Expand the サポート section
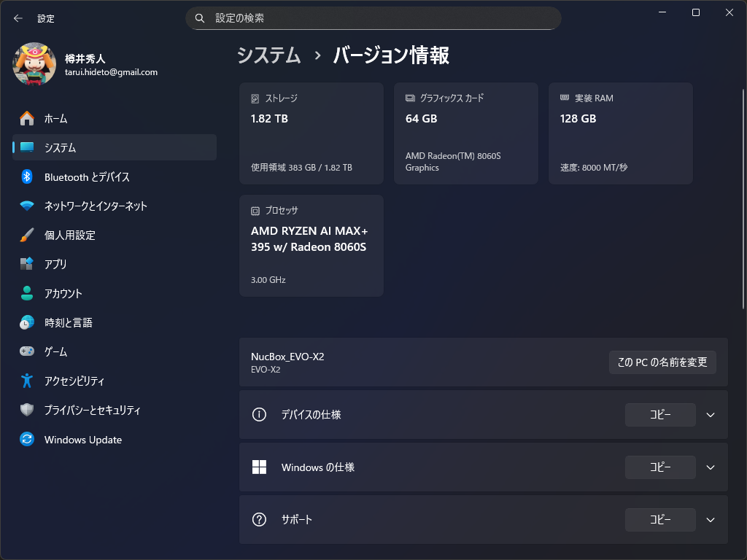Viewport: 747px width, 560px height. (709, 520)
